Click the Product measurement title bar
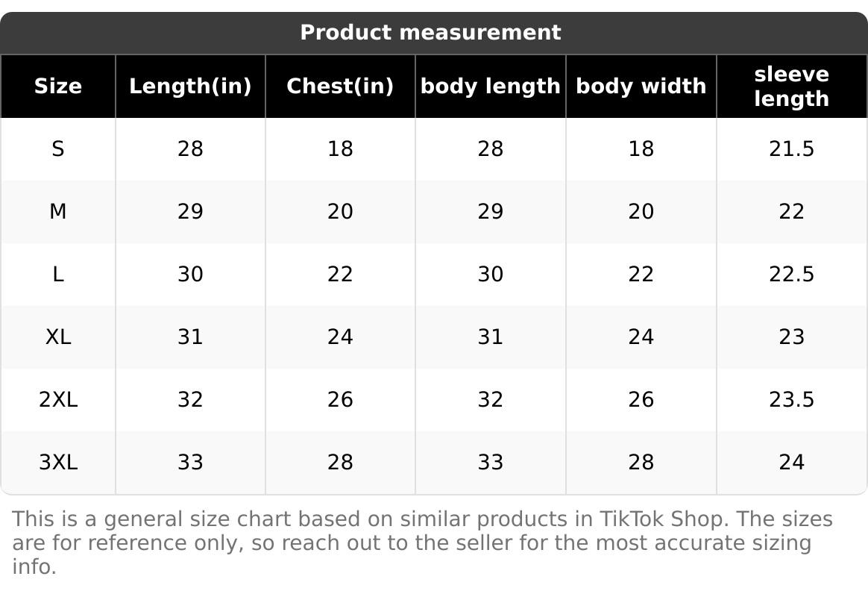The width and height of the screenshot is (868, 591). coord(430,32)
